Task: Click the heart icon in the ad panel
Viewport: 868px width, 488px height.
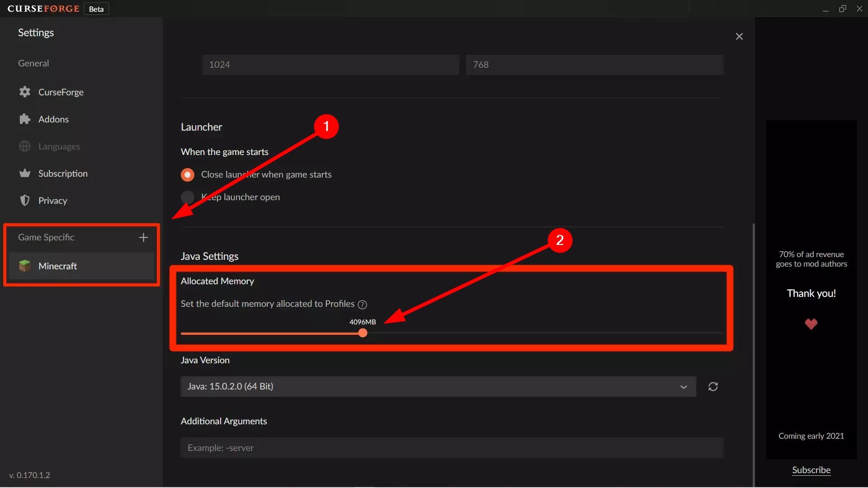Action: pos(811,324)
